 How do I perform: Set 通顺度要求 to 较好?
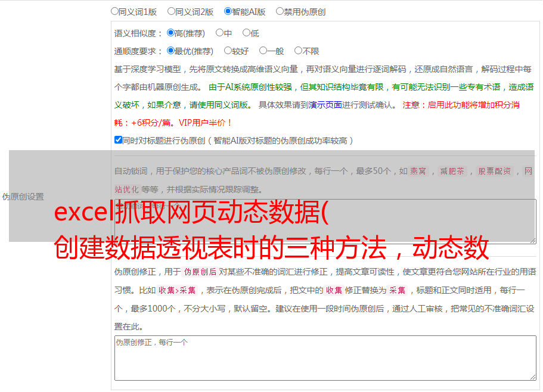[228, 51]
